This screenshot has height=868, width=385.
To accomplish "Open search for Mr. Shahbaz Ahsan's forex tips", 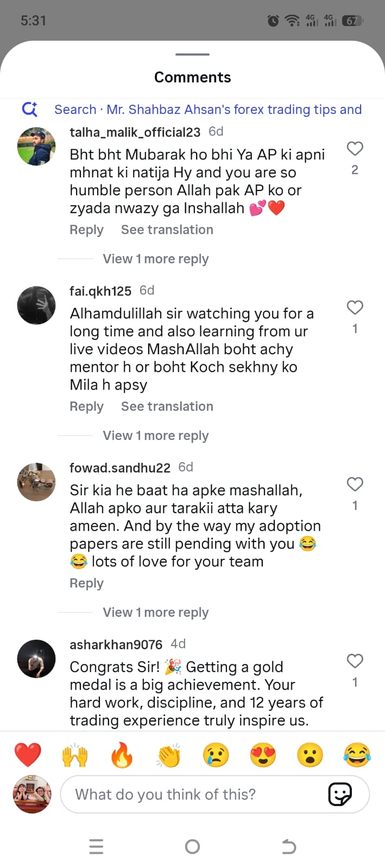I will coord(207,110).
